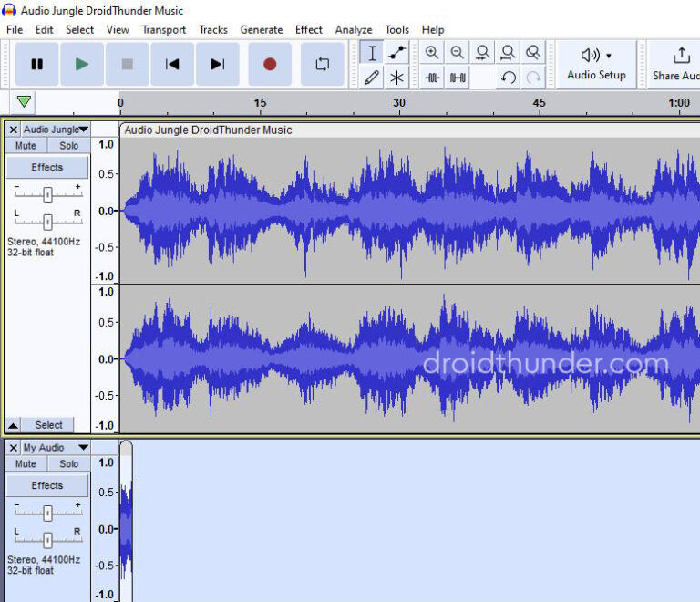The image size is (700, 602).
Task: Click the Zoom In magnifier
Action: (432, 53)
